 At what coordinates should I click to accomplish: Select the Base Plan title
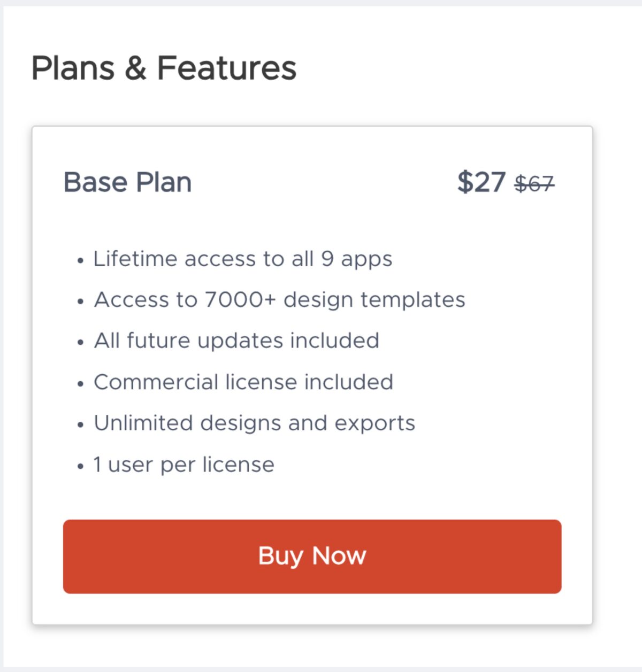[127, 182]
